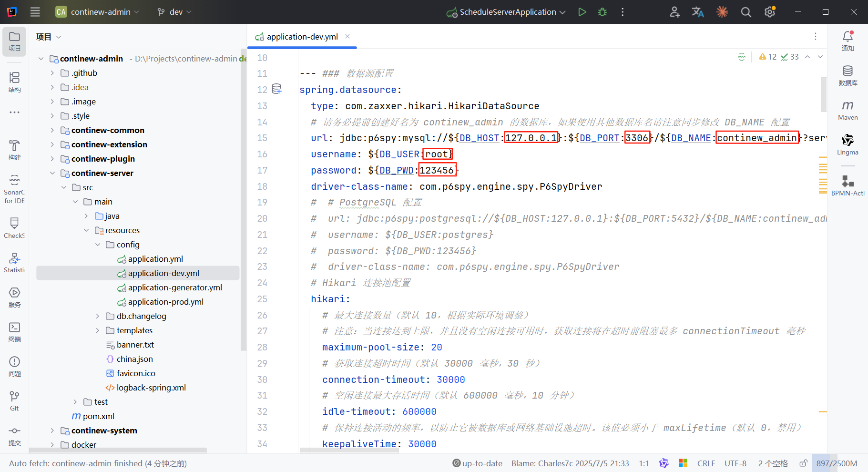Open the Notifications panel bell icon
Viewport: 868px width, 472px height.
[848, 41]
